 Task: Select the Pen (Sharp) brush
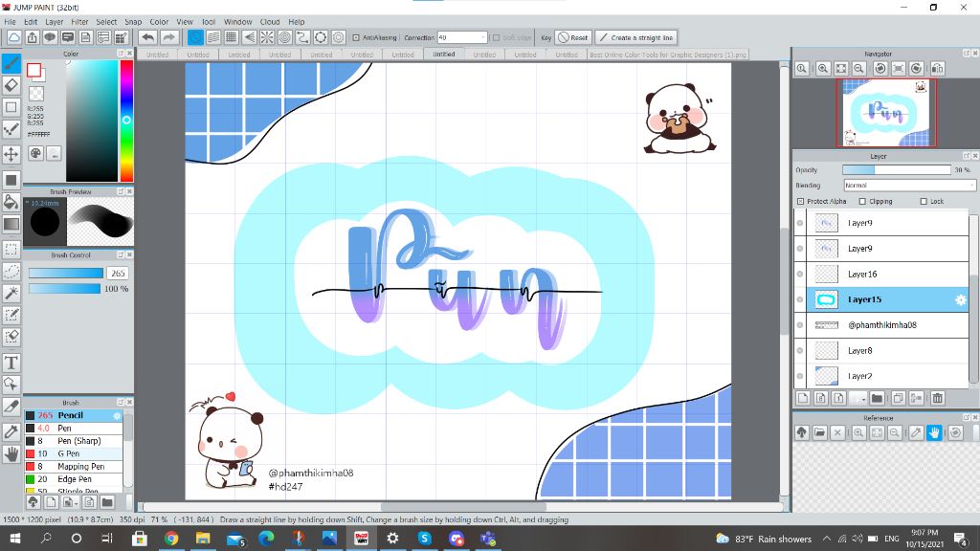pos(74,440)
